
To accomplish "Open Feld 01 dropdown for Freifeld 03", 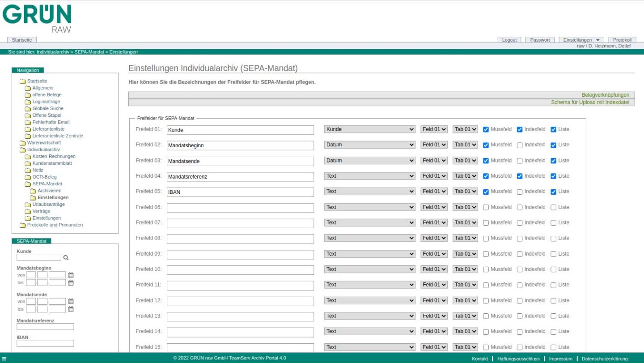I will click(x=434, y=160).
